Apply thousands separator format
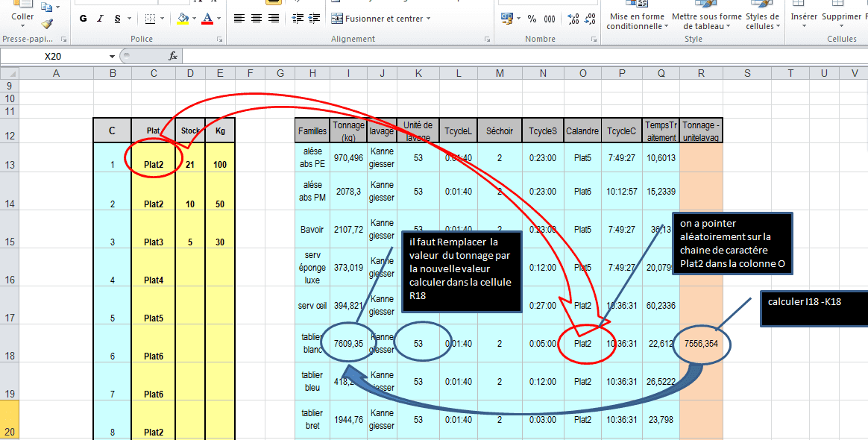Viewport: 868px width, 440px height. tap(549, 19)
